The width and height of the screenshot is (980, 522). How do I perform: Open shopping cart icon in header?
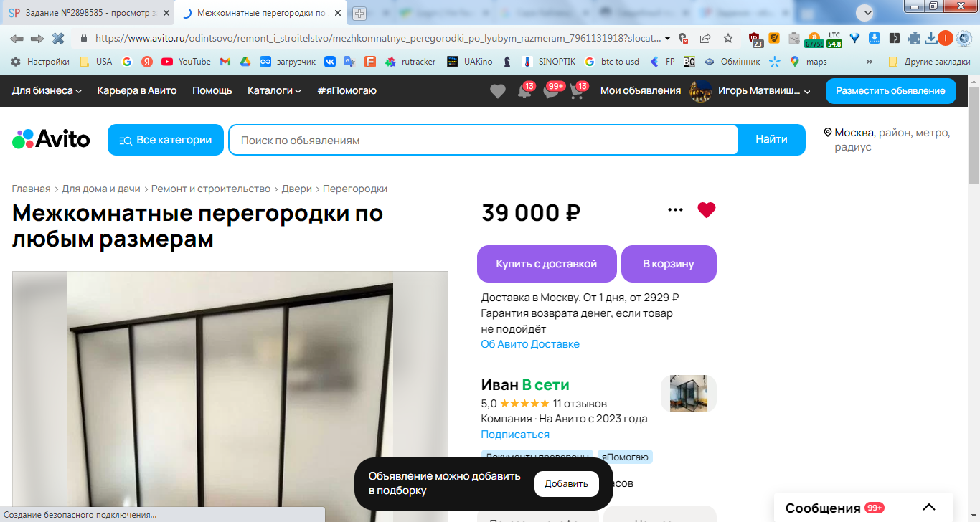[x=578, y=91]
